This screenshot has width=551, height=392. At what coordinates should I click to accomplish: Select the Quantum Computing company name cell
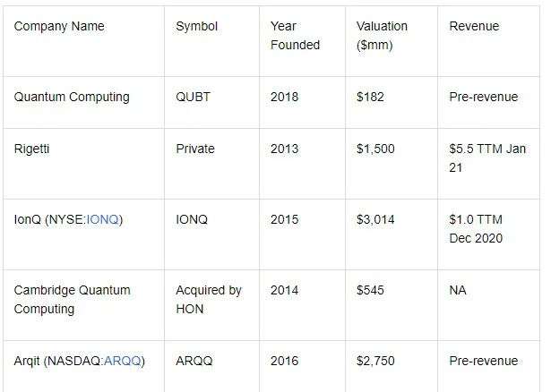[72, 97]
